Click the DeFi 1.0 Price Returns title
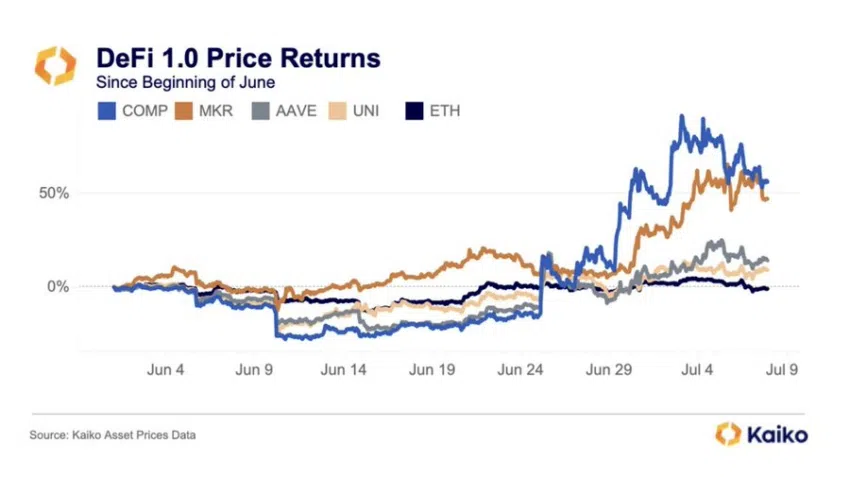850x477 pixels. click(x=239, y=58)
